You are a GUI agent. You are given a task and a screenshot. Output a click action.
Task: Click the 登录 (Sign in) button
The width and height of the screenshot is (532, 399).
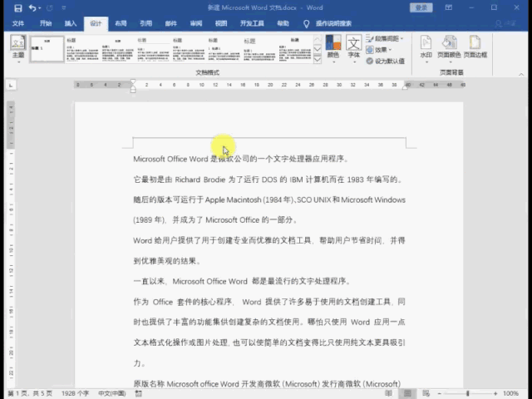point(421,7)
